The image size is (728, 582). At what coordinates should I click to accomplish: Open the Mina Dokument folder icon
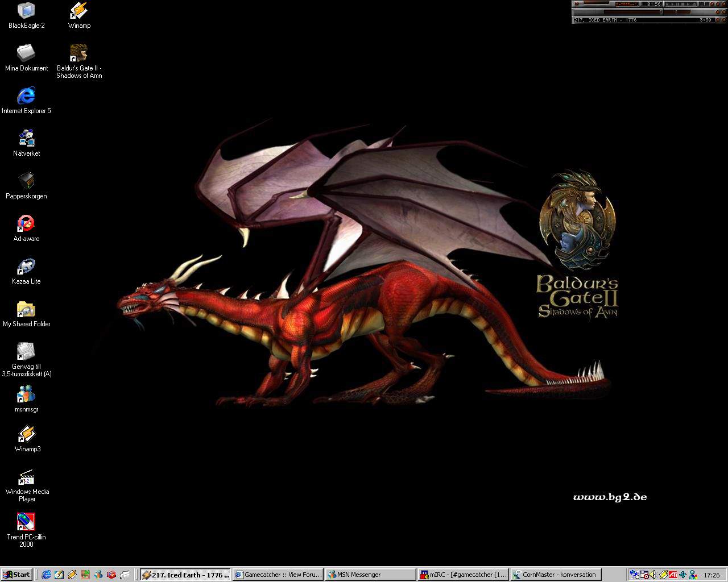pyautogui.click(x=26, y=59)
